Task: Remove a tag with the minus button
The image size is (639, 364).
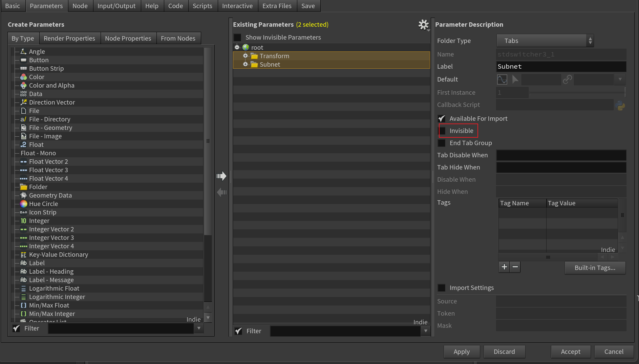Action: 515,267
